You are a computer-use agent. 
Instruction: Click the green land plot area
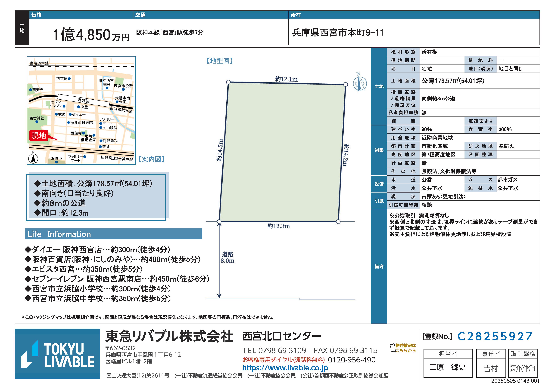click(x=282, y=152)
